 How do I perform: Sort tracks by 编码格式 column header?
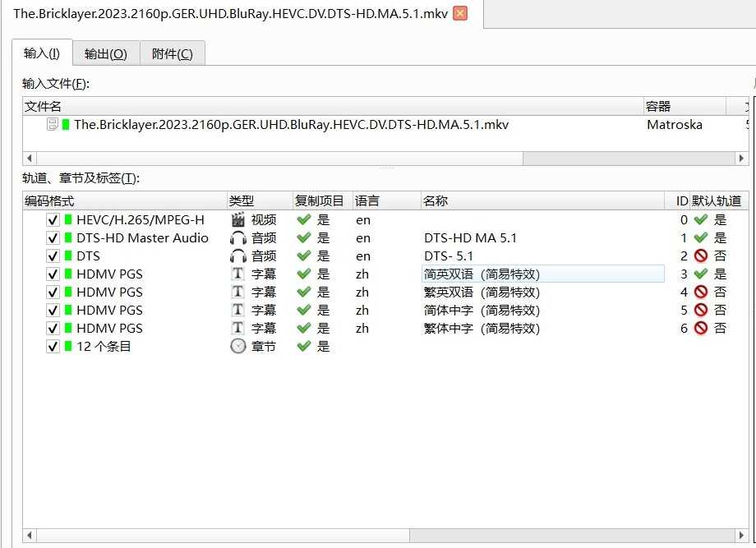(x=124, y=200)
